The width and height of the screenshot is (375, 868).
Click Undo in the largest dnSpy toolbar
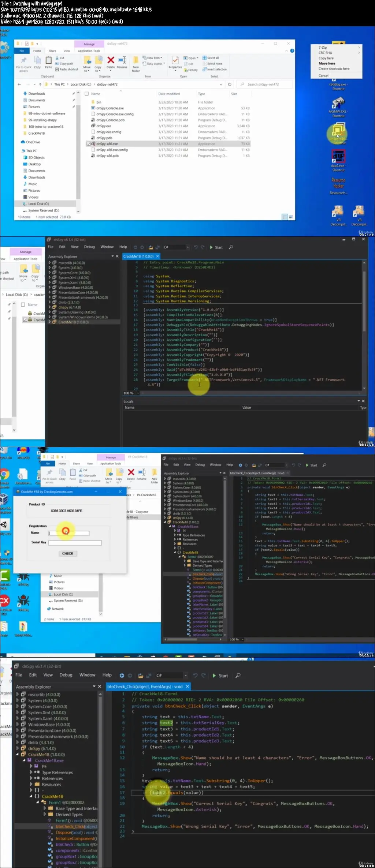click(x=195, y=676)
